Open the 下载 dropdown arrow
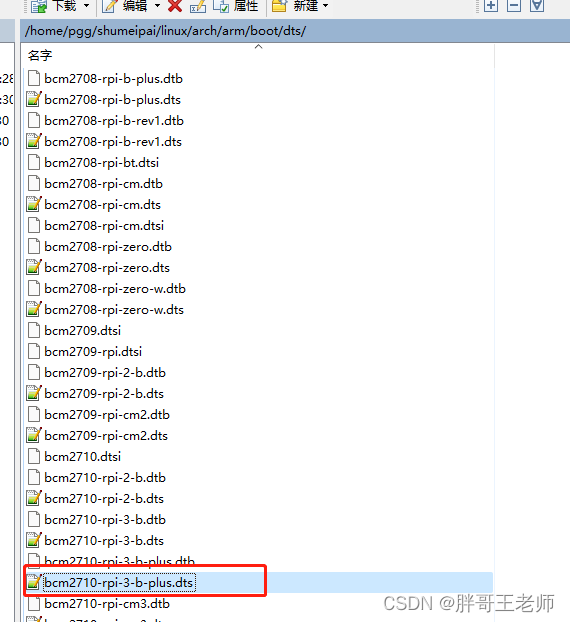The height and width of the screenshot is (622, 570). point(86,6)
